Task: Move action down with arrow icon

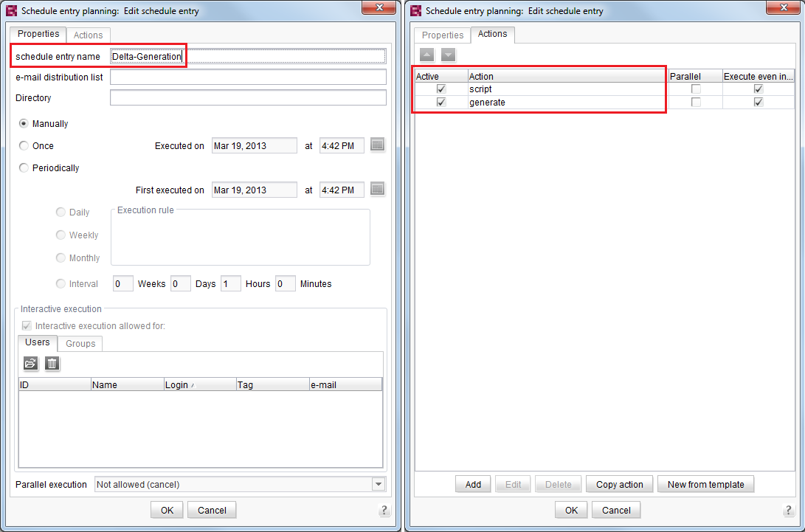Action: click(448, 55)
